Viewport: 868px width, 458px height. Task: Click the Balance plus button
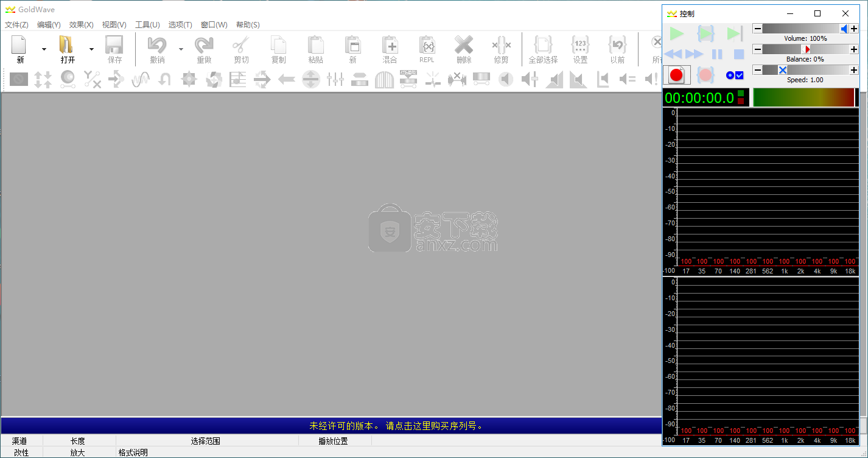854,49
